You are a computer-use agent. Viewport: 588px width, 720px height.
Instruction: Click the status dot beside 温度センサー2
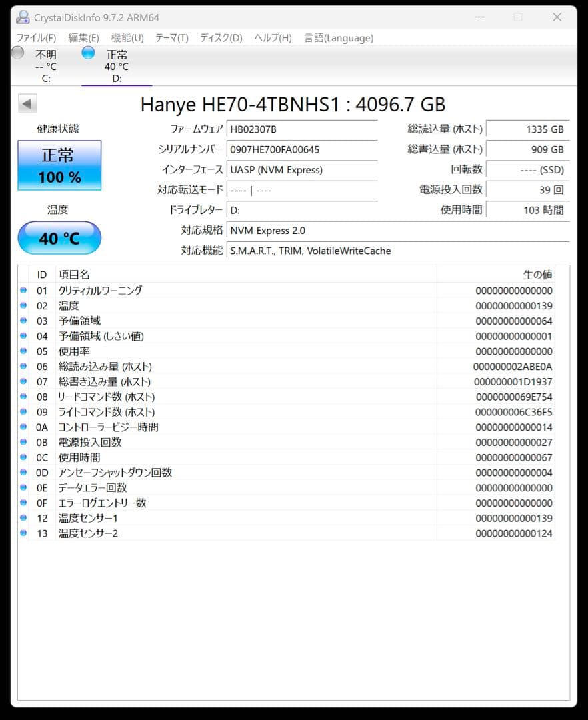[23, 533]
